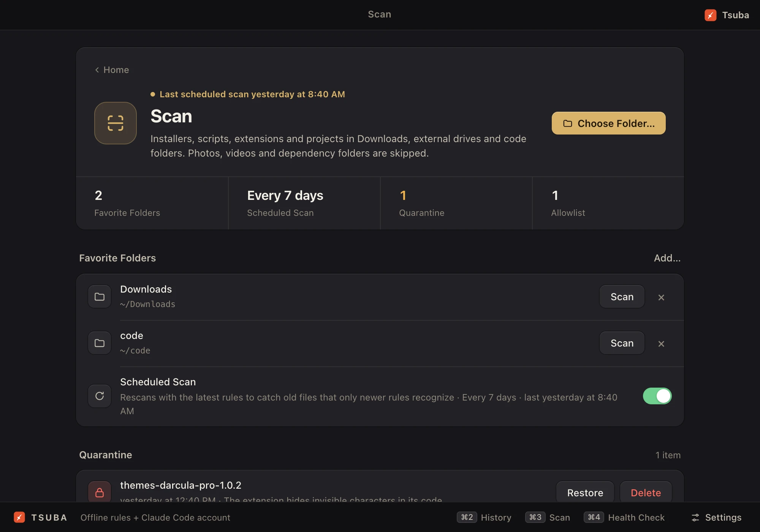
Task: Scan the code folder
Action: (622, 343)
